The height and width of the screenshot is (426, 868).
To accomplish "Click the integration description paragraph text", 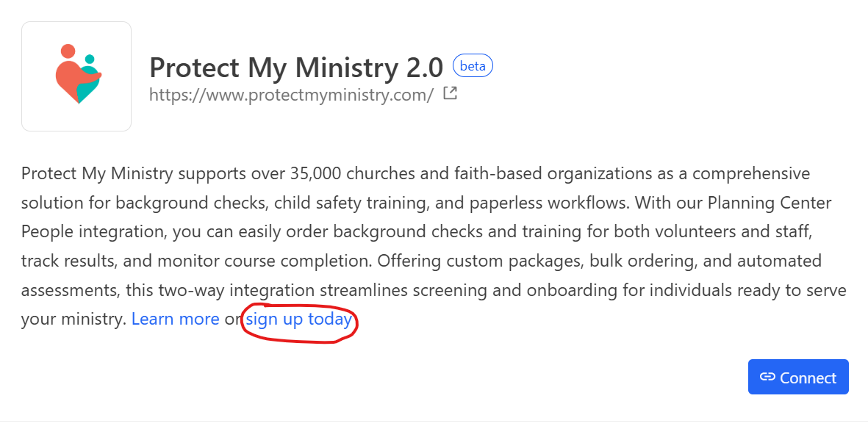I will pos(434,246).
